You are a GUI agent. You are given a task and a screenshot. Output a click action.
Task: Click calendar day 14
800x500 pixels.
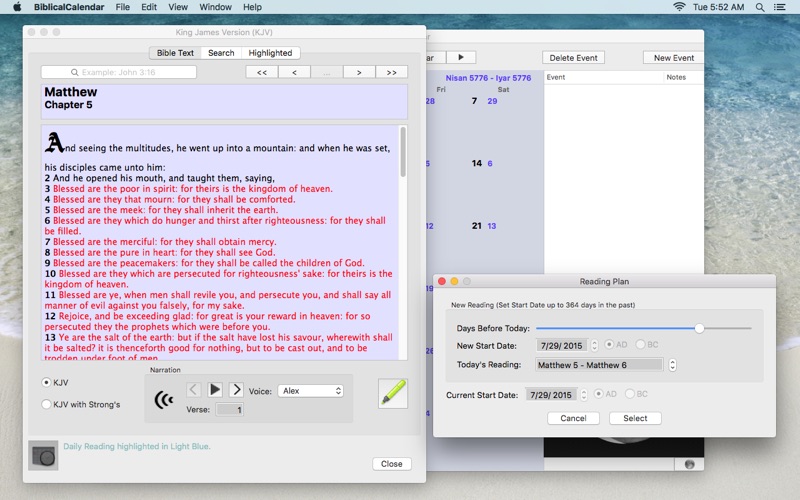point(477,163)
